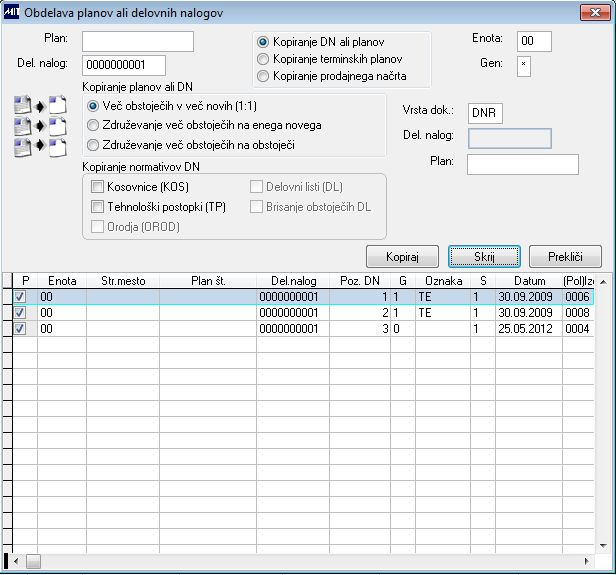This screenshot has height=575, width=616.
Task: Click the Datum column header
Action: (x=529, y=281)
